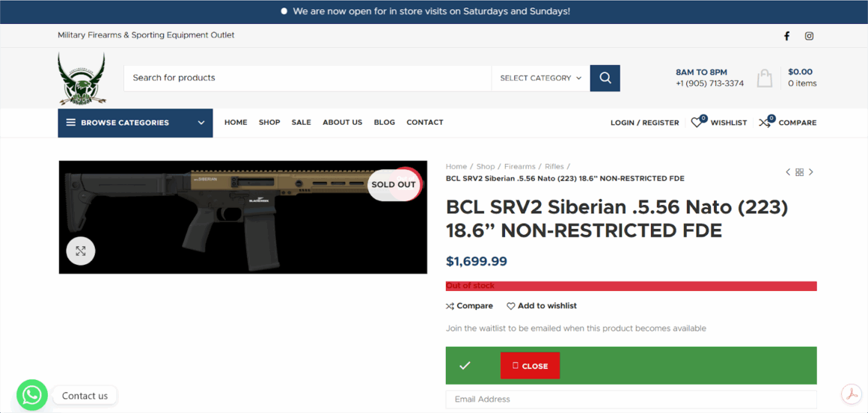Click the red Close button
Screen dimensions: 868x413
(x=531, y=365)
